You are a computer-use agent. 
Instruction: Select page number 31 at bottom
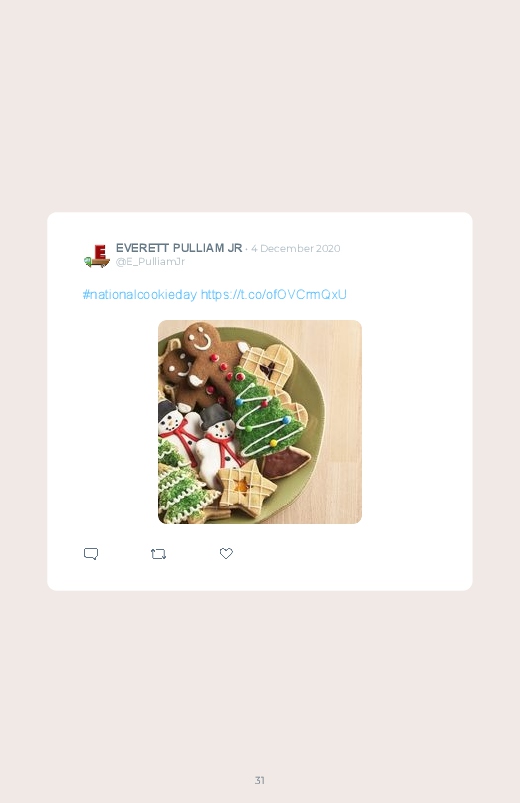[x=260, y=780]
